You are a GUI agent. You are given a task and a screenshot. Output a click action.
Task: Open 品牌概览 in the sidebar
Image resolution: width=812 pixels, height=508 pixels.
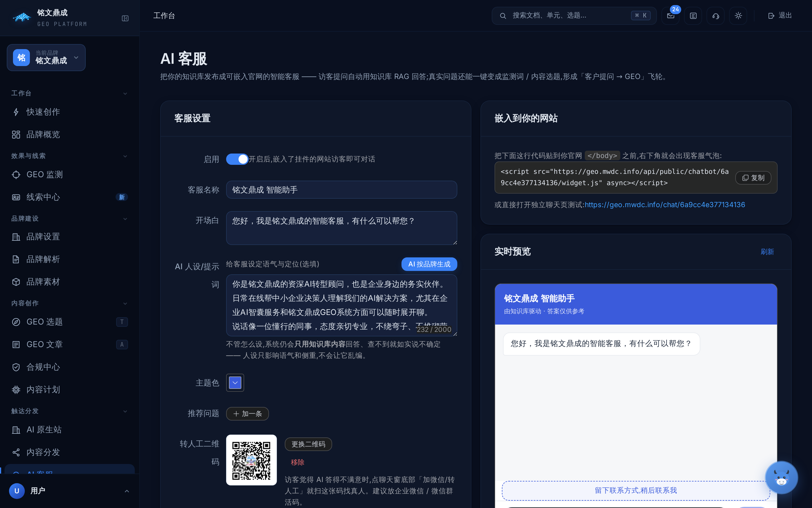pyautogui.click(x=69, y=134)
